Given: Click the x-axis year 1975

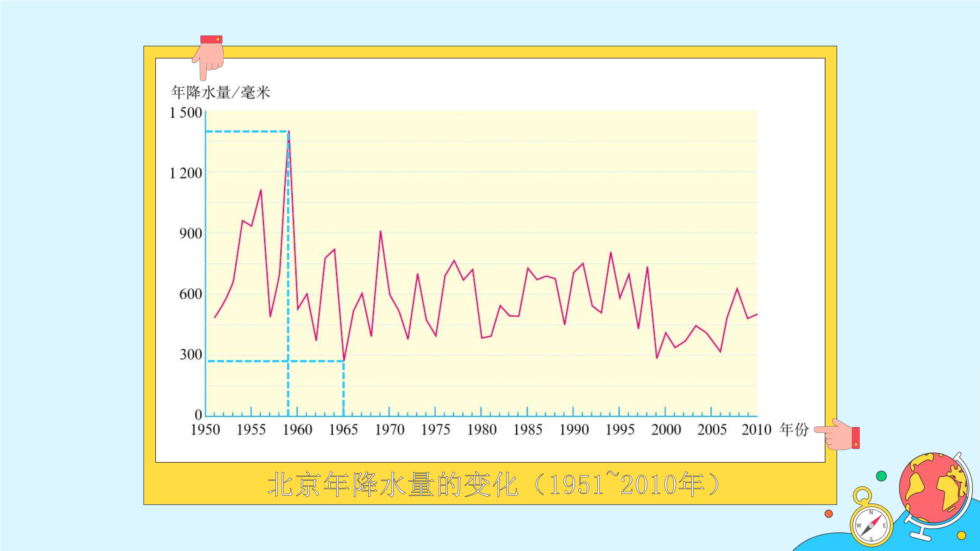Looking at the screenshot, I should pyautogui.click(x=436, y=430).
